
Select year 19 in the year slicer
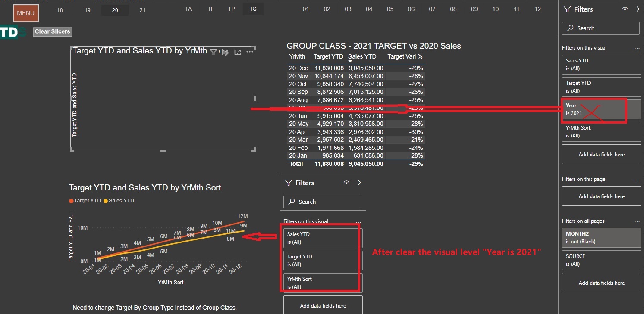pyautogui.click(x=88, y=10)
